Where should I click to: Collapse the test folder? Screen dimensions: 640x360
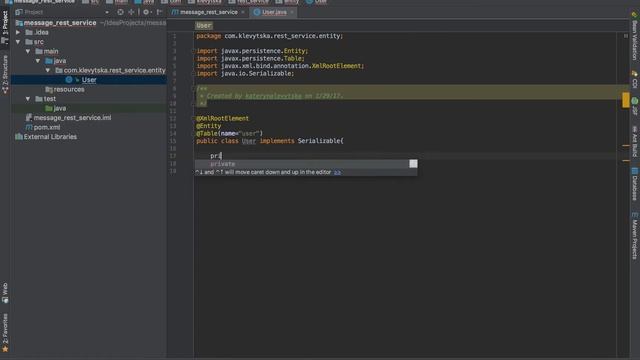[x=28, y=99]
